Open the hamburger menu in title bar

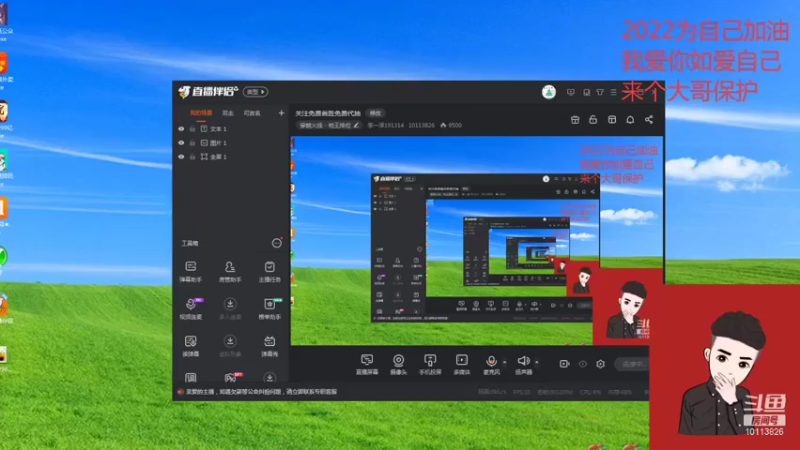pyautogui.click(x=613, y=92)
